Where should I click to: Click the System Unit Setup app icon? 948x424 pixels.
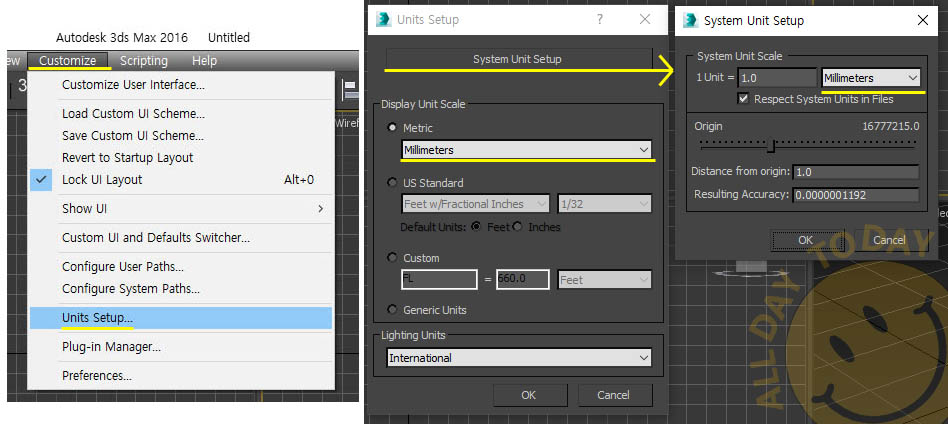tap(690, 21)
